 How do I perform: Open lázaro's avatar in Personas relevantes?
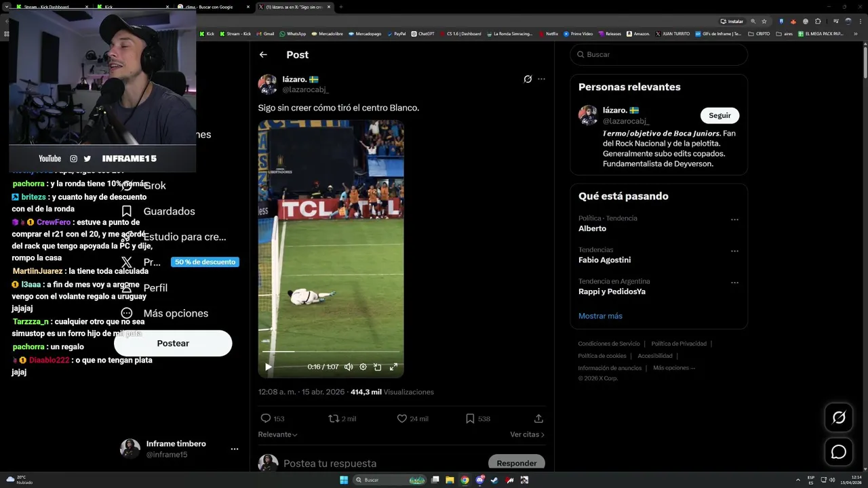click(x=588, y=115)
